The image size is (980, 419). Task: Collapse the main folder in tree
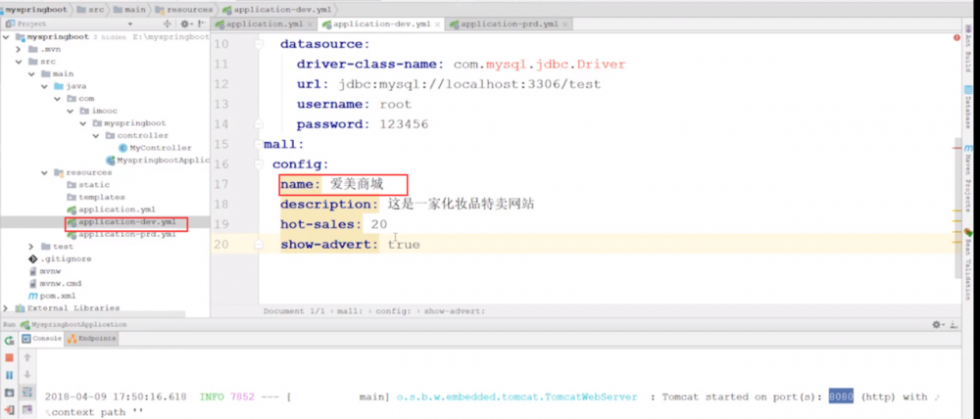(x=31, y=73)
